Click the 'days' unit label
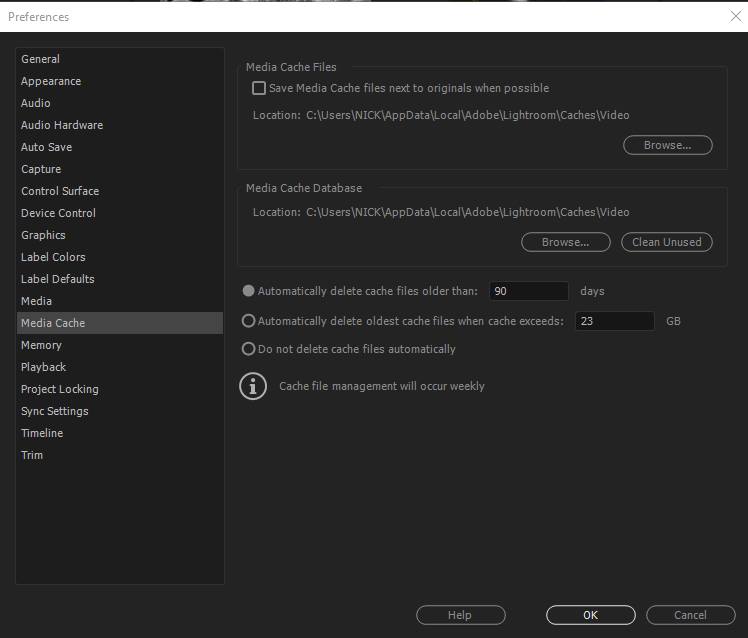 592,291
